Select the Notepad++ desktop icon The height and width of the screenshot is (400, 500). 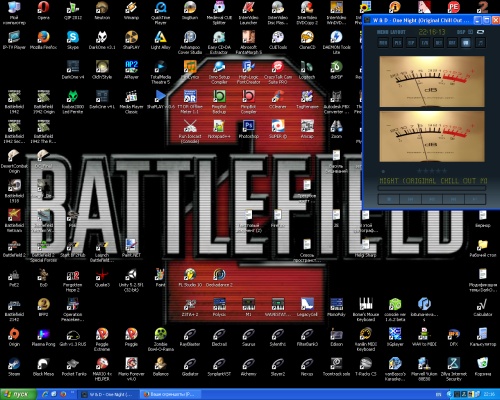pos(219,129)
